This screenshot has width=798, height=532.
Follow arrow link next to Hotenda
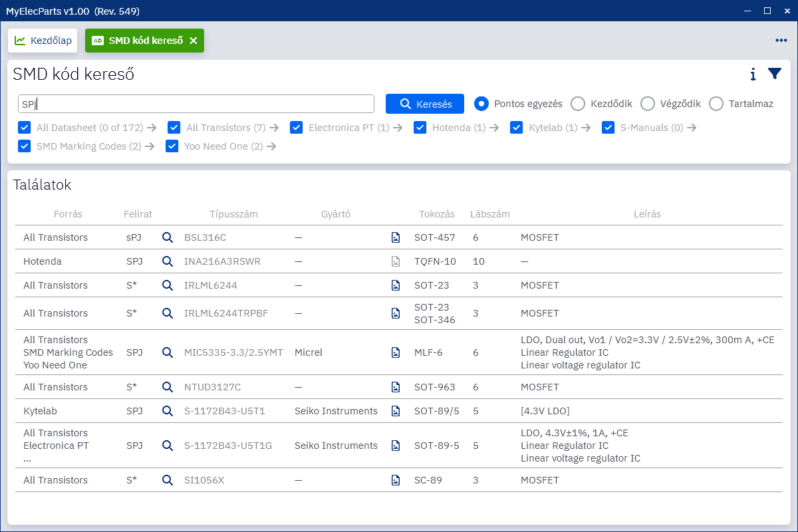(x=494, y=128)
